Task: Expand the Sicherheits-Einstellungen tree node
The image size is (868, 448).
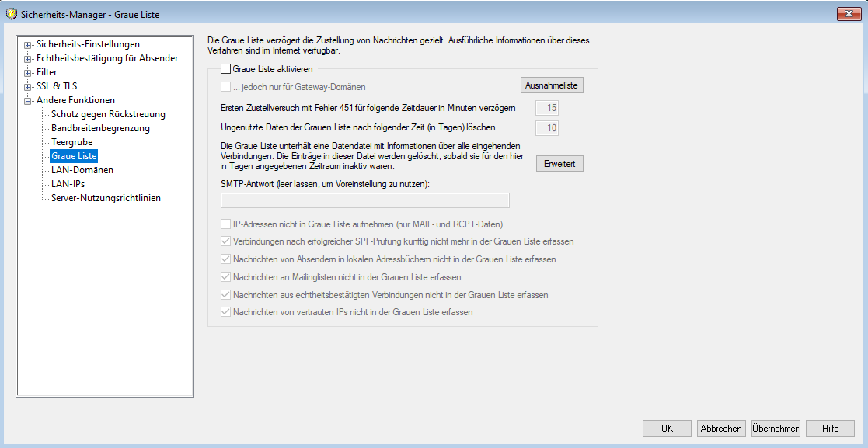Action: [x=28, y=45]
